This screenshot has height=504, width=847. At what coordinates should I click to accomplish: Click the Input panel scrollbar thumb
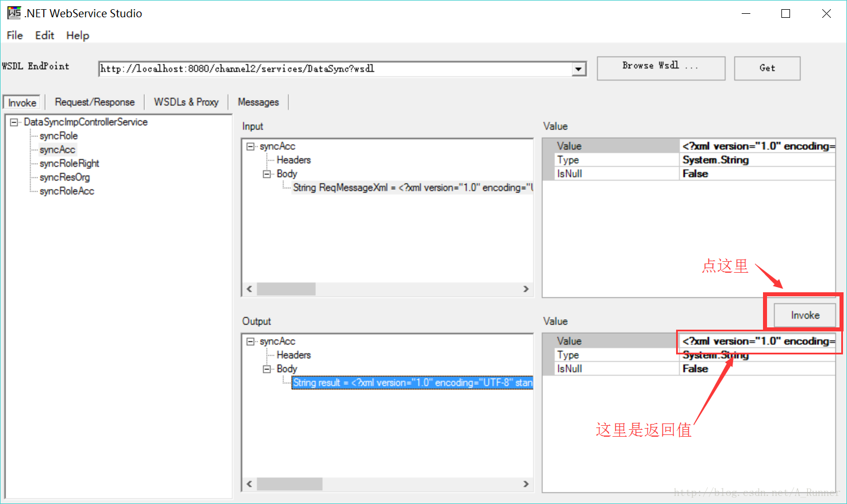coord(286,289)
